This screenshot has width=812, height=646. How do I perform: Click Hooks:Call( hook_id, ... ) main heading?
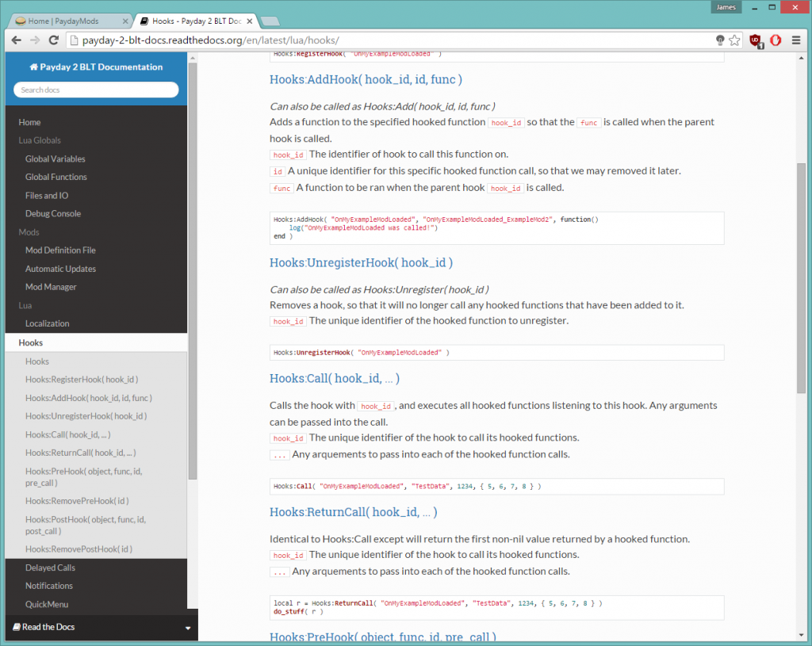click(335, 378)
